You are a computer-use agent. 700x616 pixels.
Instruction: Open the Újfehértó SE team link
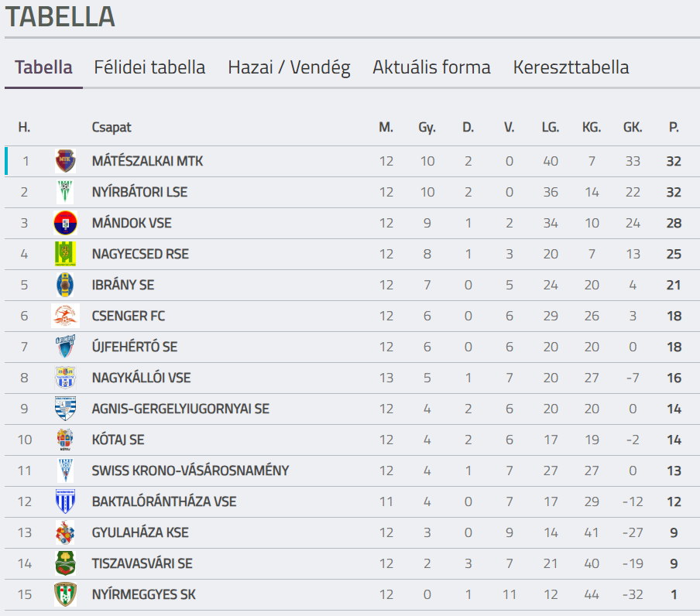tap(134, 347)
